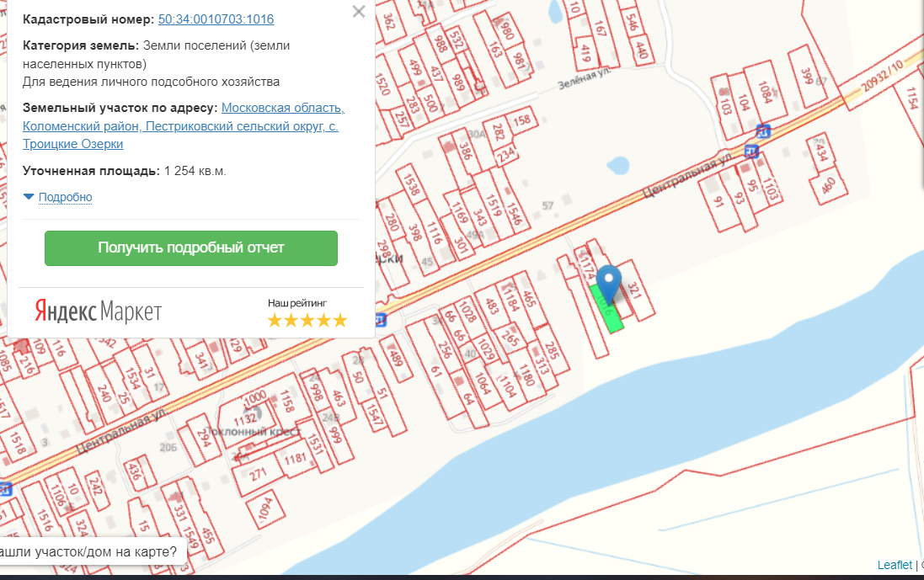Select parcel 463 on the map
The height and width of the screenshot is (580, 924).
pyautogui.click(x=339, y=398)
